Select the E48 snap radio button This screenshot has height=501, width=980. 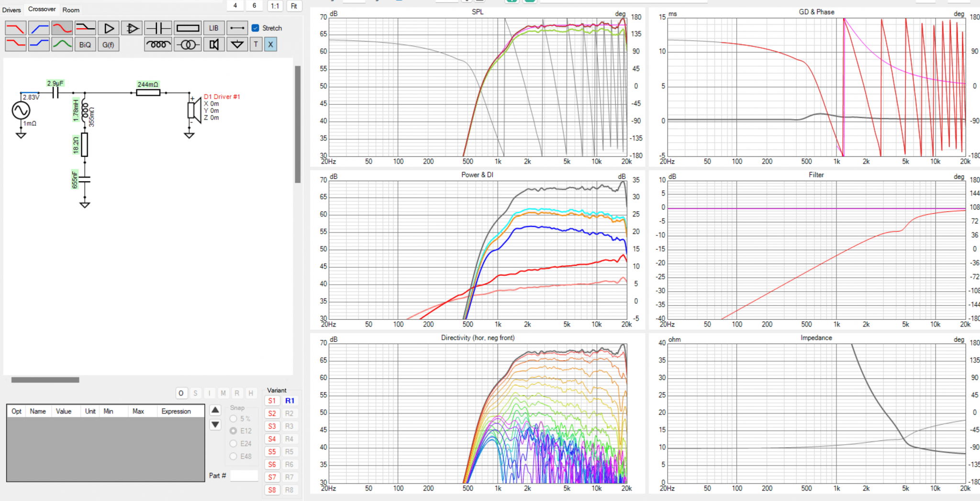tap(234, 457)
